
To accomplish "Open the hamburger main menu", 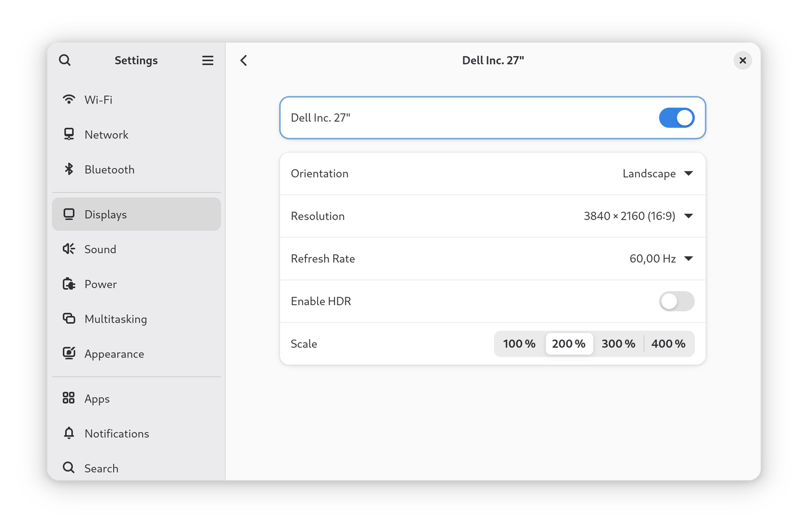I will [x=207, y=60].
